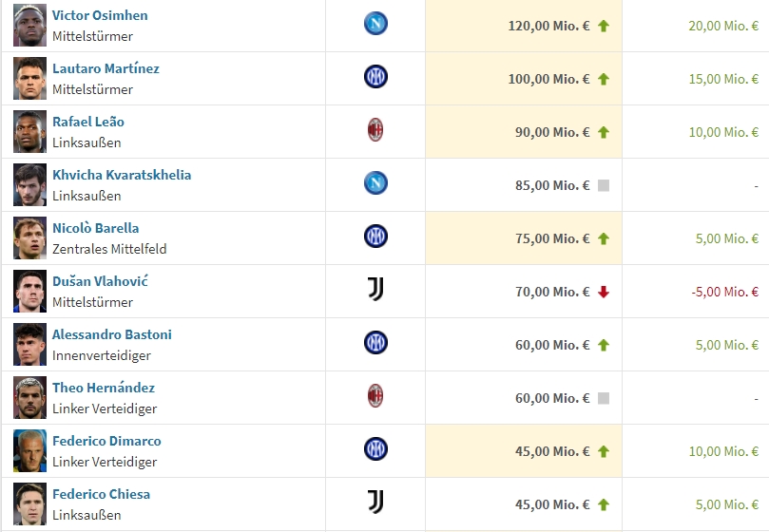
Task: Click grey unchanged marker in Kvaratskhelia row
Action: point(604,185)
